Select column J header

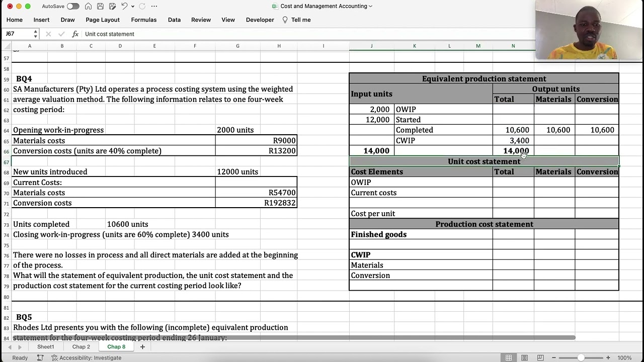point(371,46)
